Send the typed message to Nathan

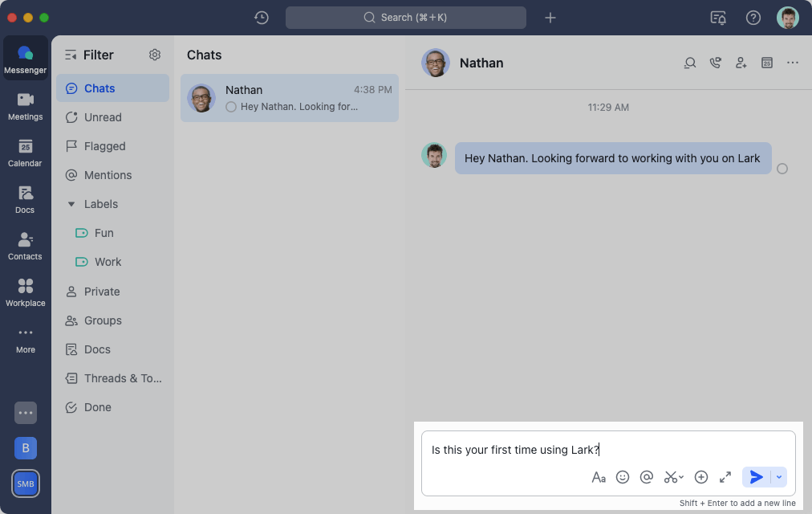click(x=755, y=477)
